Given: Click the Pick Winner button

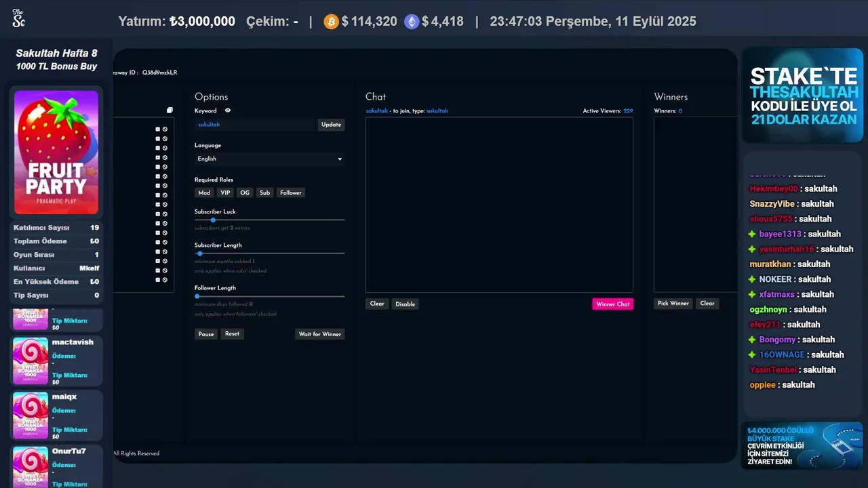Looking at the screenshot, I should click(x=673, y=303).
